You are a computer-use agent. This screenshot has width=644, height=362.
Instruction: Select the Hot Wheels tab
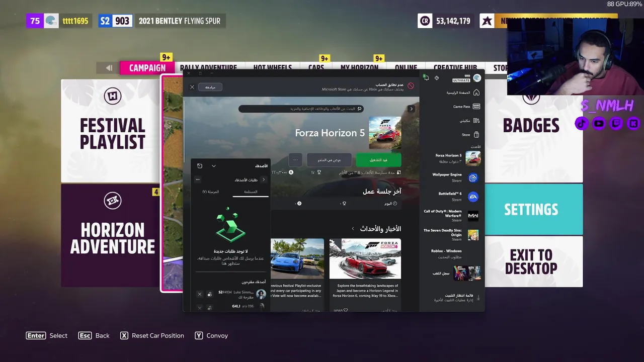click(x=272, y=68)
